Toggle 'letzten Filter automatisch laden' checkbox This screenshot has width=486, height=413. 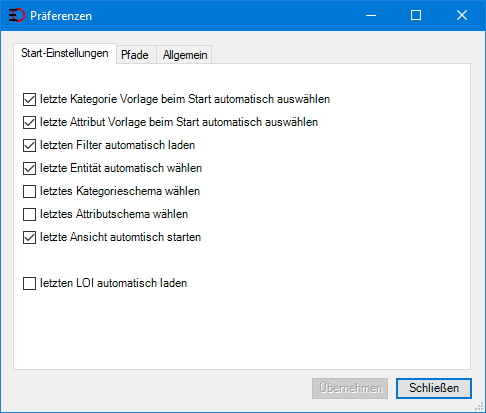click(x=29, y=145)
